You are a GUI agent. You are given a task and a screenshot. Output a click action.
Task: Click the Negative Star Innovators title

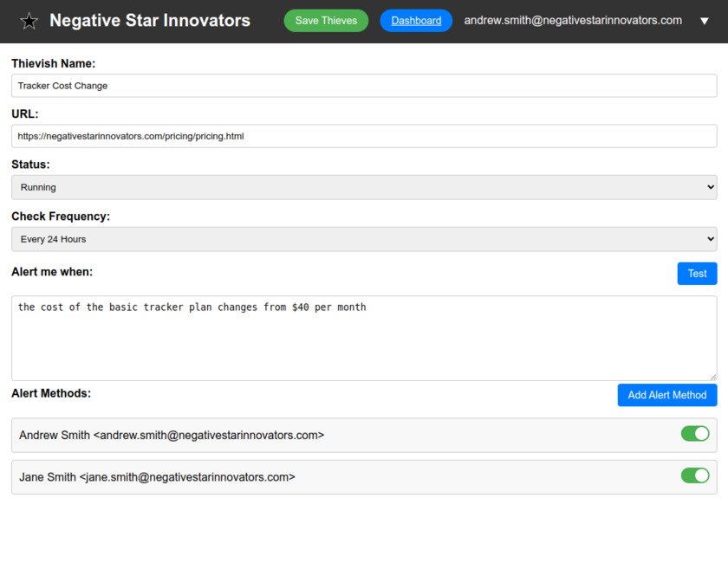click(x=150, y=21)
